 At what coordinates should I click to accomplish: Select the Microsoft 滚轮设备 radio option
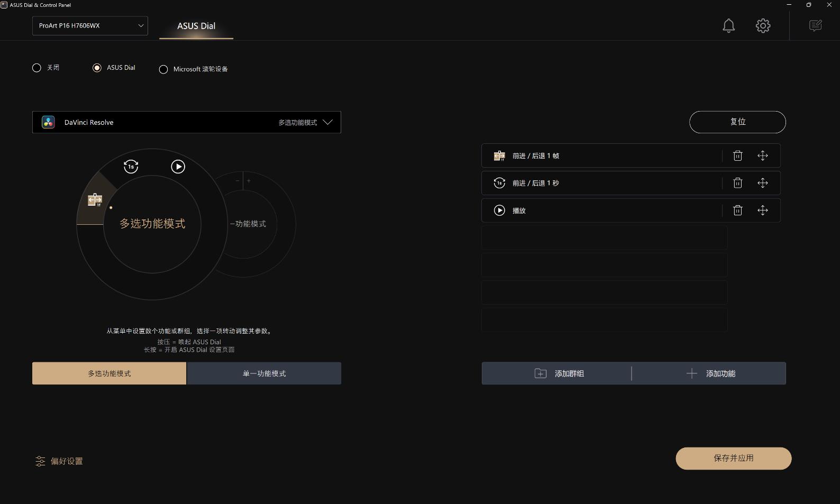163,69
